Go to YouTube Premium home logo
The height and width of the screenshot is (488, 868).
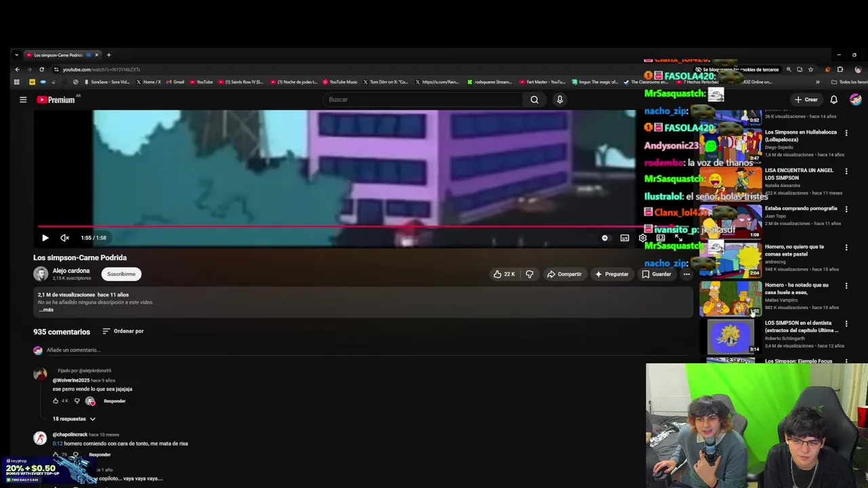pyautogui.click(x=56, y=100)
